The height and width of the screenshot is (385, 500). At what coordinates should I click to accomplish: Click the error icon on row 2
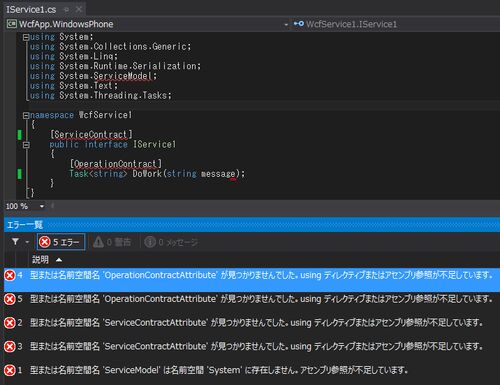[10, 323]
